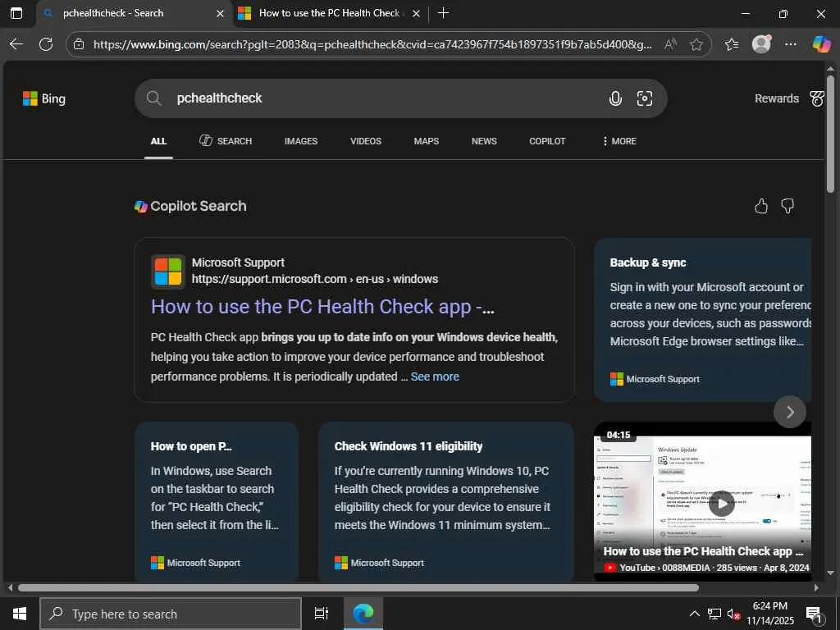Play the PC Health Check YouTube video
Screen dimensions: 840x630
point(722,503)
